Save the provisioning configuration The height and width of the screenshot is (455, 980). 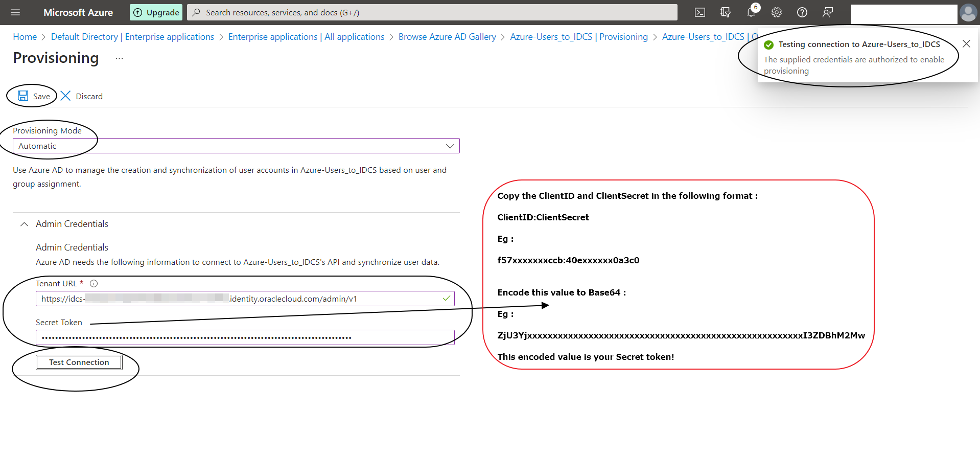click(x=34, y=96)
